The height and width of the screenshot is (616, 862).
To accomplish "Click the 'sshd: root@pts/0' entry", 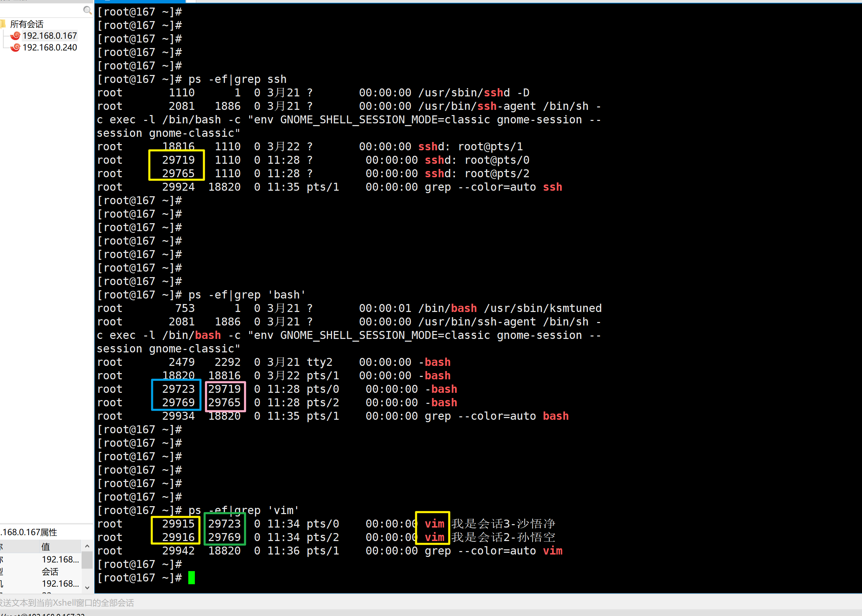I will (x=477, y=160).
